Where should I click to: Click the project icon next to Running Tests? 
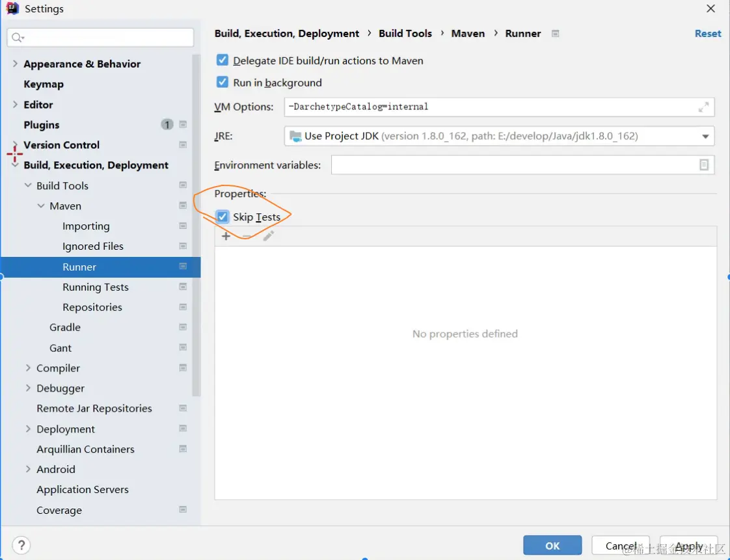(x=183, y=287)
